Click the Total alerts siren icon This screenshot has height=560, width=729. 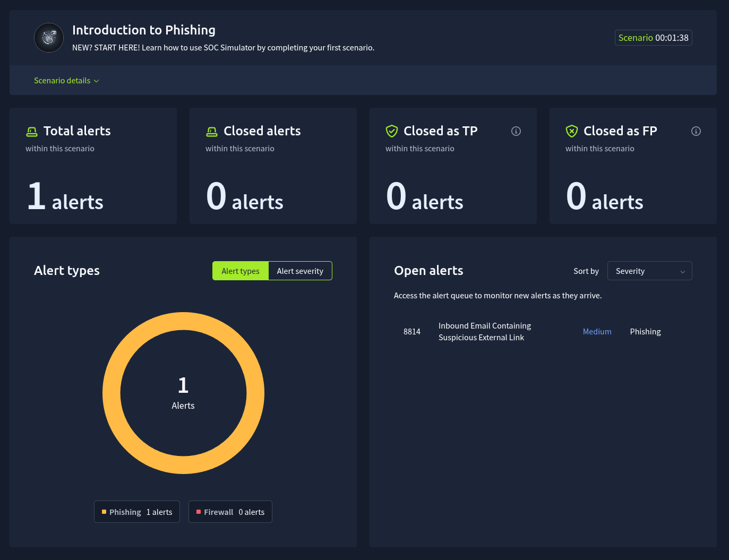(x=32, y=131)
